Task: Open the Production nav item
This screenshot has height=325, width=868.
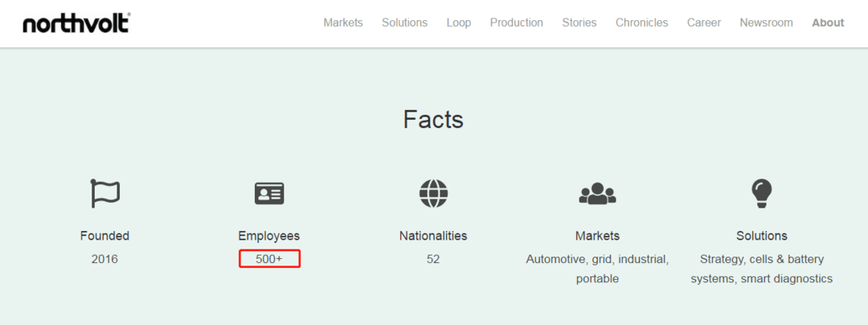Action: 517,23
